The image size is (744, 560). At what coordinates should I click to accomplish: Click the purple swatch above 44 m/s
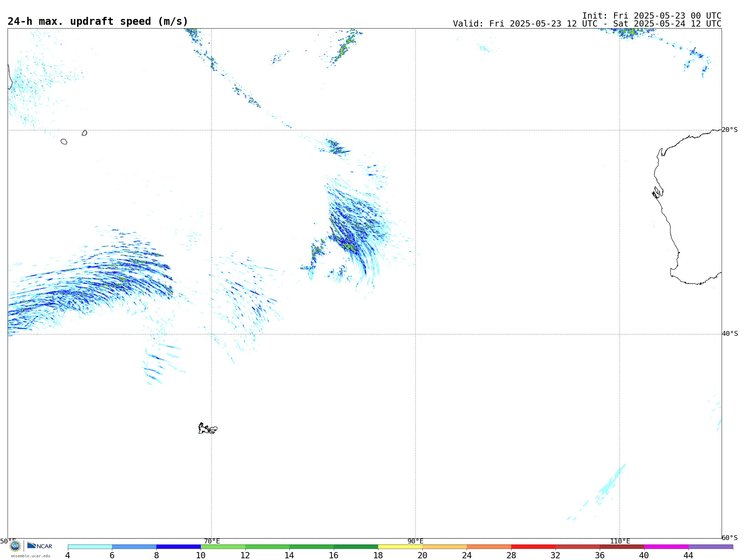711,547
